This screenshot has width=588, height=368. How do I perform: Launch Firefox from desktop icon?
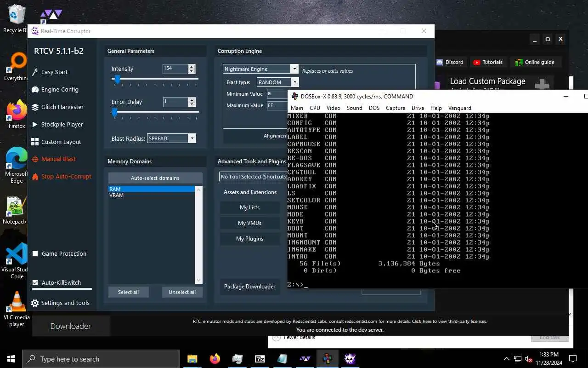coord(17,115)
